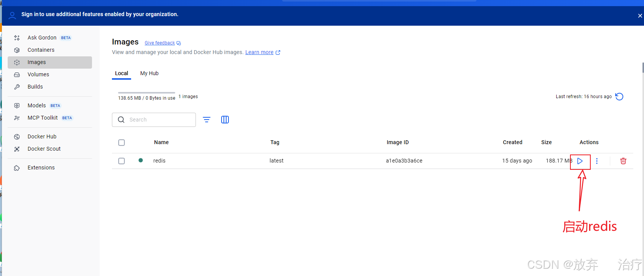Click the Last refresh 16 hours ago text
Viewport: 644px width, 276px height.
(584, 97)
